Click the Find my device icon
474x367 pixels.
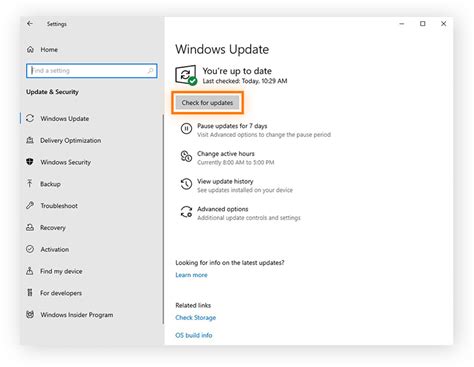tap(30, 271)
